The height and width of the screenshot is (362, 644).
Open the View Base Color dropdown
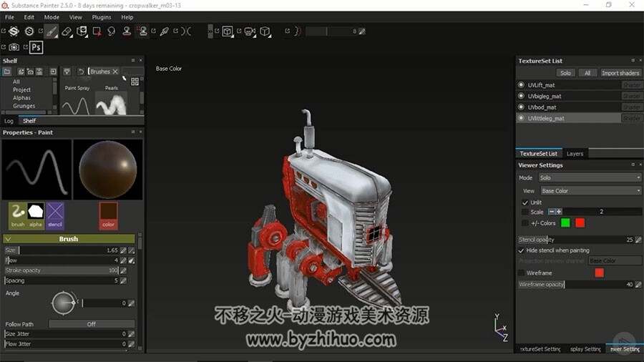click(590, 191)
